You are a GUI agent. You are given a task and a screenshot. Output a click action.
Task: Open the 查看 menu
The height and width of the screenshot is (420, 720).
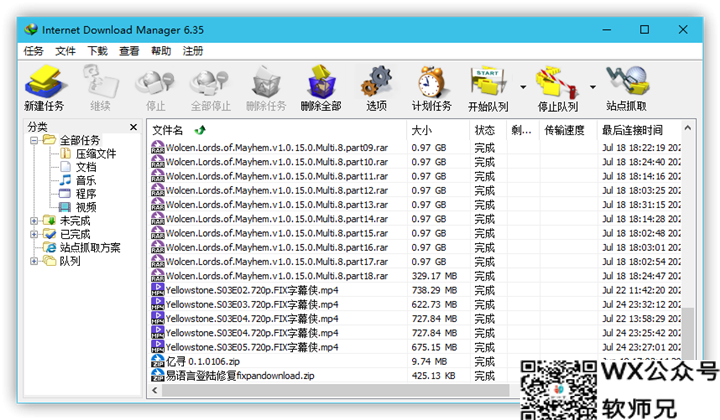(x=129, y=51)
